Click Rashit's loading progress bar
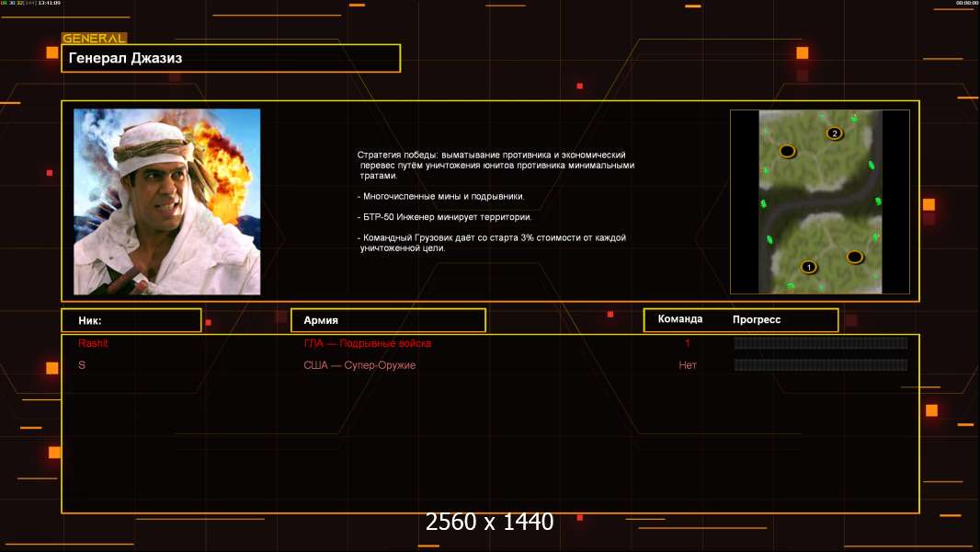 [821, 342]
